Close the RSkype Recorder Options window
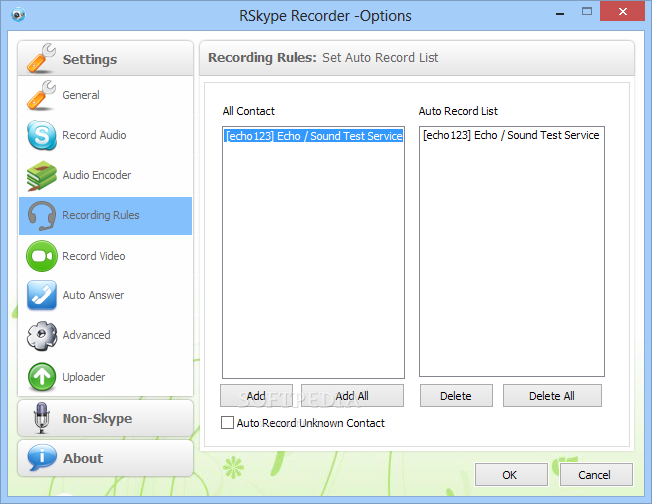652x504 pixels. tap(622, 11)
